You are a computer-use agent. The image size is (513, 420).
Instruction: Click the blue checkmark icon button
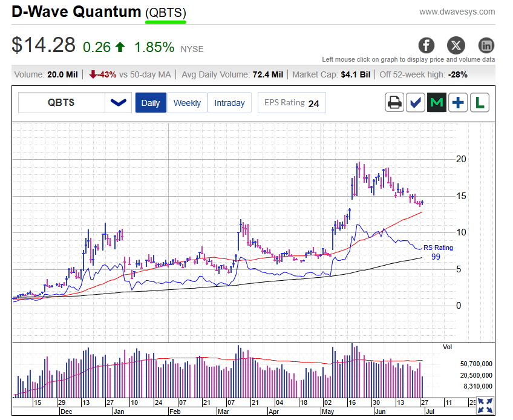(x=416, y=103)
